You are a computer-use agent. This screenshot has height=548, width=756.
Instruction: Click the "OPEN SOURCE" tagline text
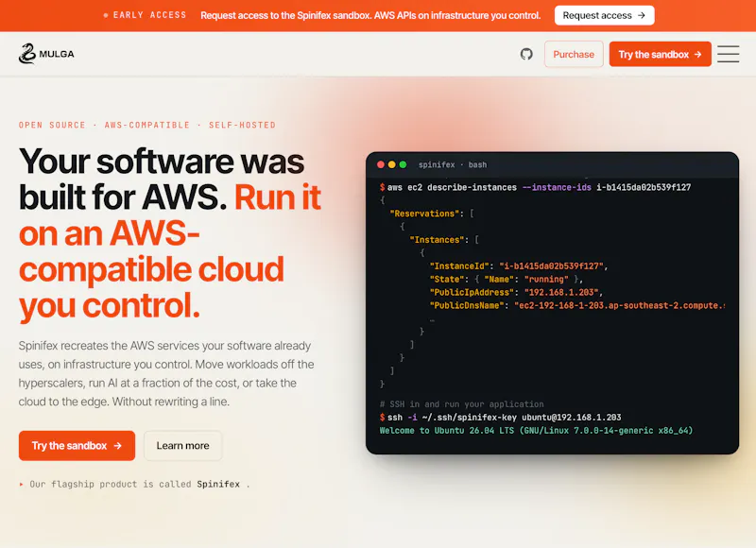point(52,126)
